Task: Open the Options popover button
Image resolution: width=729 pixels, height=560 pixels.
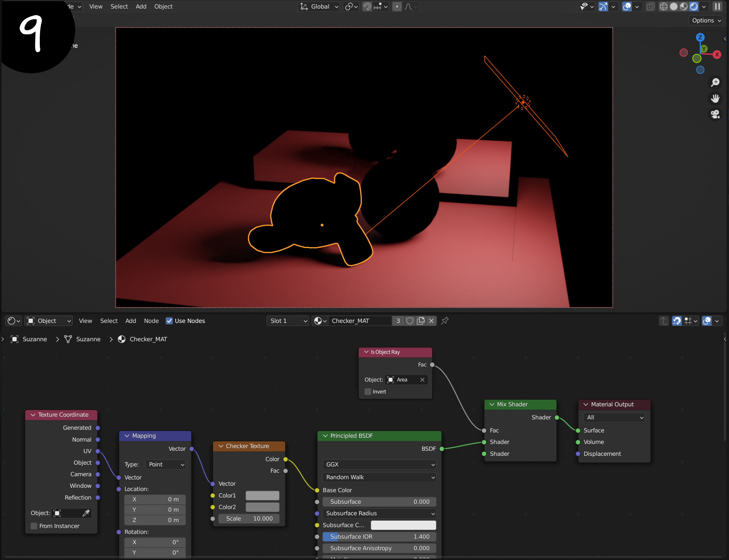Action: click(706, 20)
